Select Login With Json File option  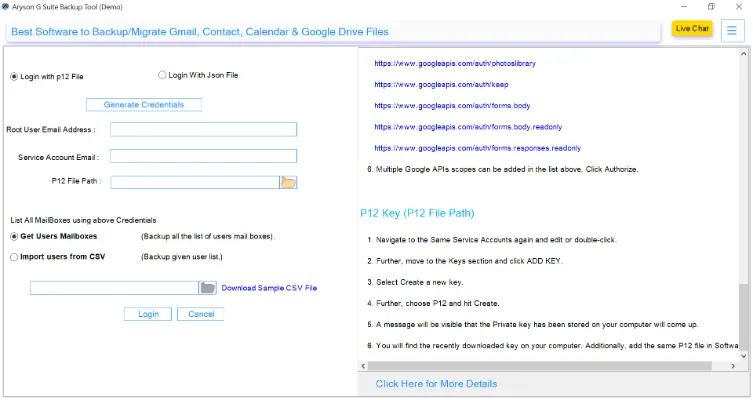click(198, 75)
